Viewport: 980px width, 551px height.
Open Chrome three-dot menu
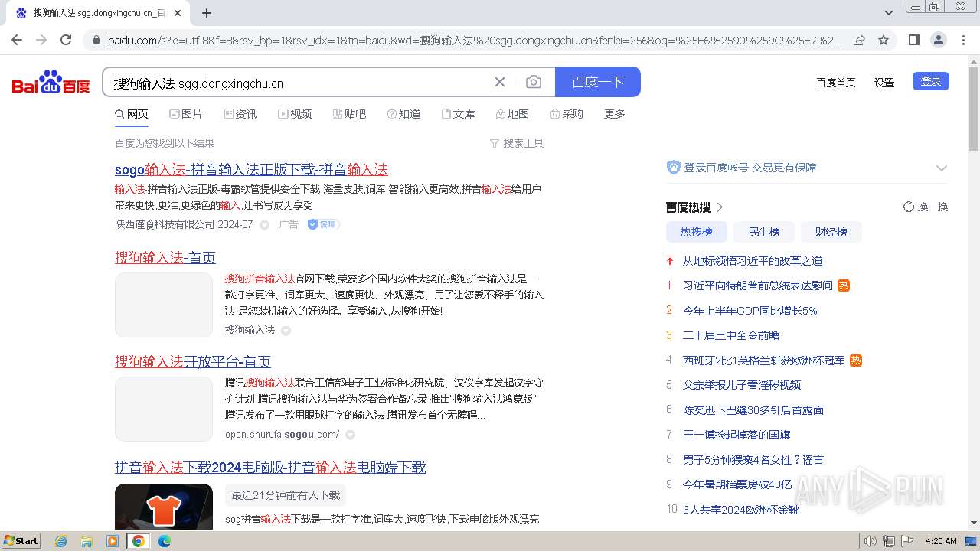pyautogui.click(x=963, y=40)
